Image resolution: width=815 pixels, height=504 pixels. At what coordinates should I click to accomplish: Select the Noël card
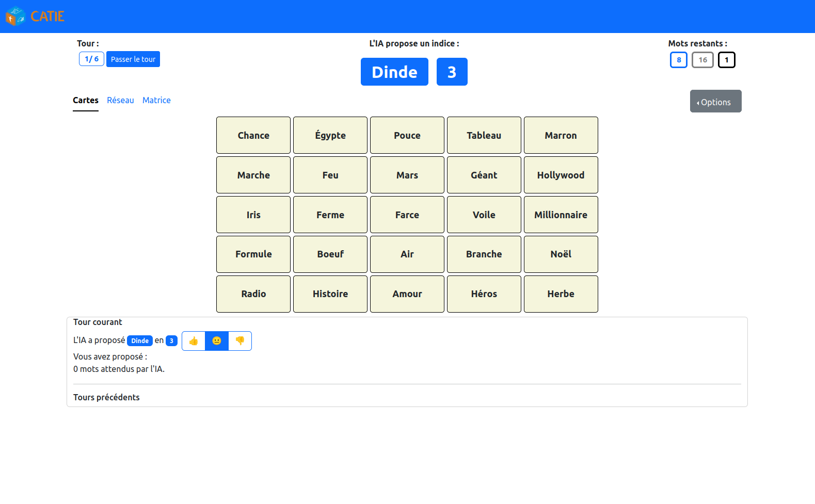(561, 254)
